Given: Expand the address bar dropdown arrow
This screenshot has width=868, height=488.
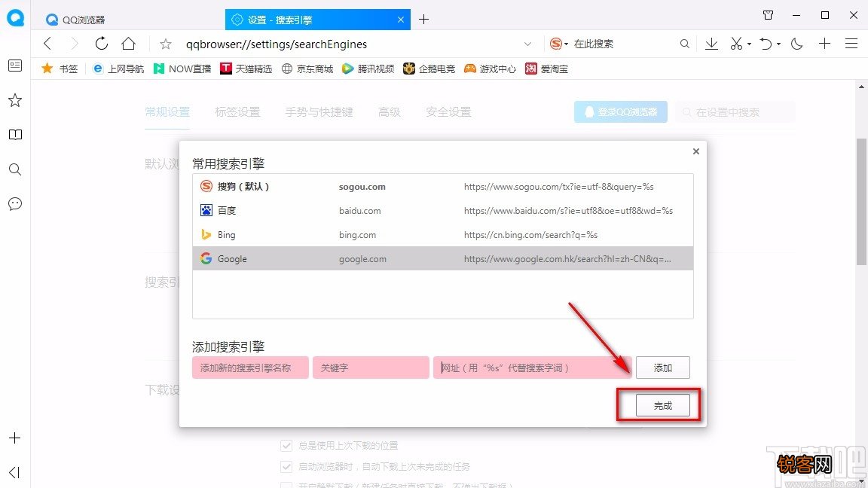Looking at the screenshot, I should point(527,44).
